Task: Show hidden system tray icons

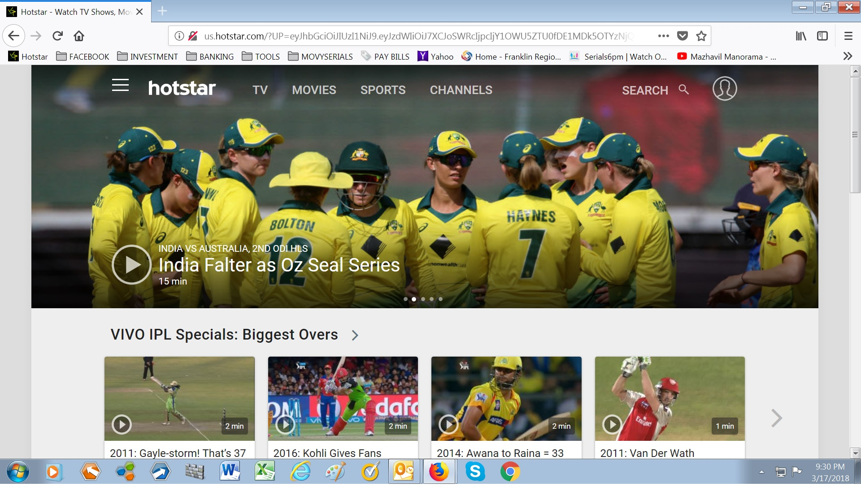Action: [x=761, y=472]
